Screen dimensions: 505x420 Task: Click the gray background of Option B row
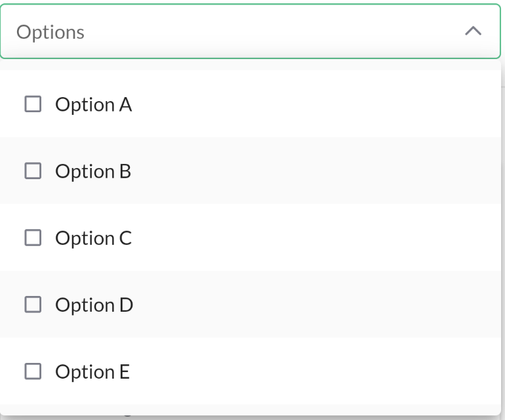315,171
